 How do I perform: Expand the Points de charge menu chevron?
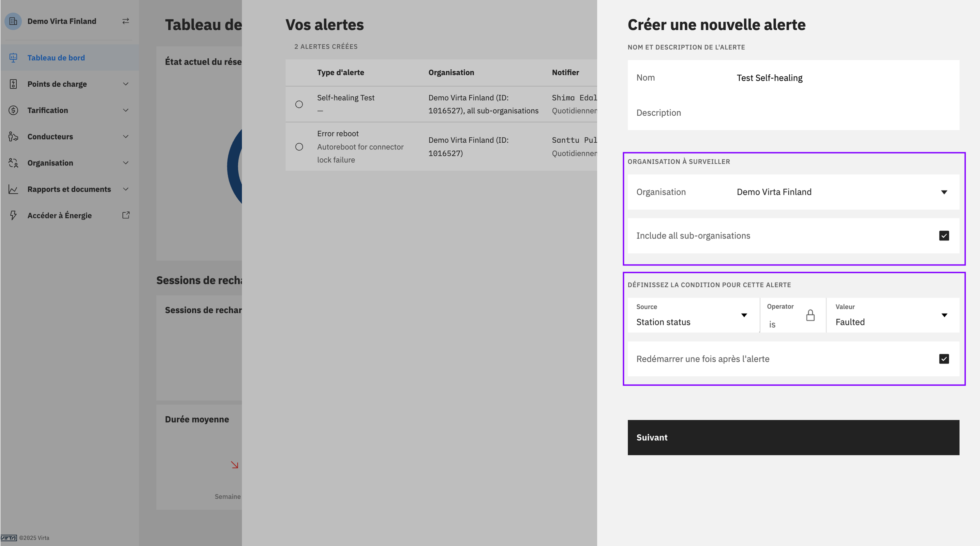pos(125,84)
